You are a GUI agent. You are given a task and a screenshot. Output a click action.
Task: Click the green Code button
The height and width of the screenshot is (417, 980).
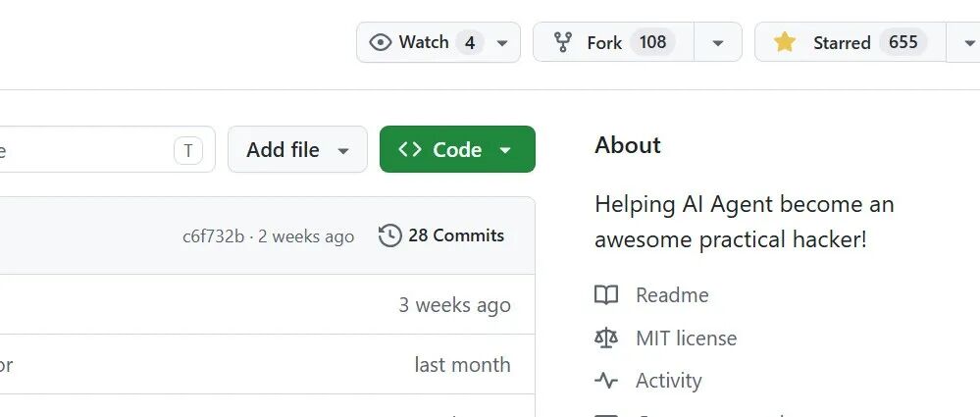457,149
